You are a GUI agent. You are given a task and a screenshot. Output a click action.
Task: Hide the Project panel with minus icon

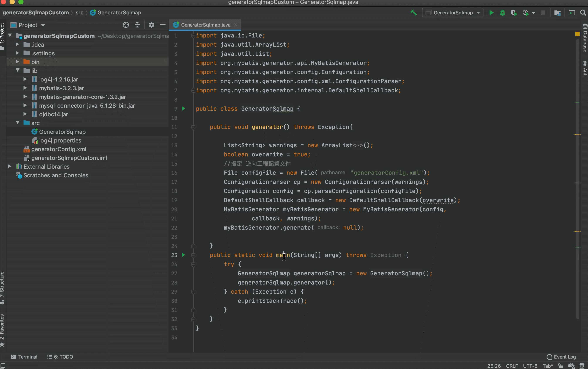(163, 25)
